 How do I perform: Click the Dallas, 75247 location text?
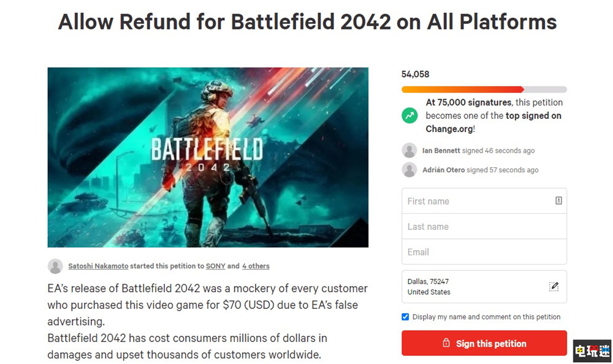(428, 281)
